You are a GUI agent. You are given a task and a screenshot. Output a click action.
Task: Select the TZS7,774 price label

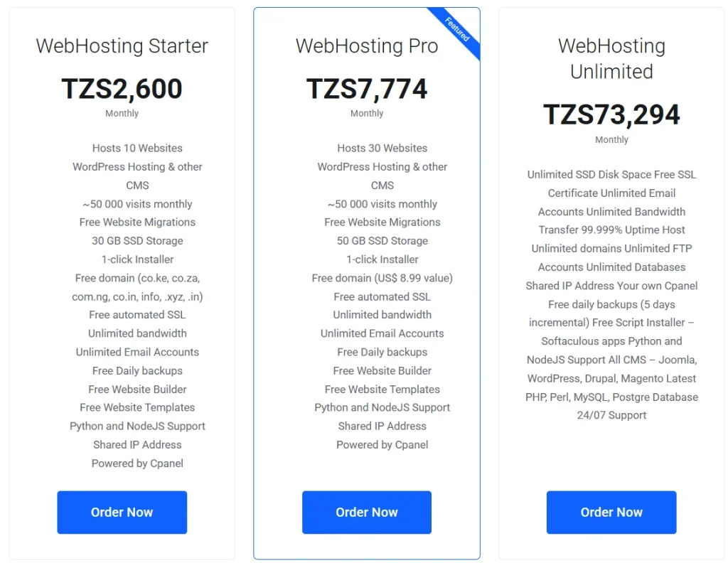[x=366, y=90]
